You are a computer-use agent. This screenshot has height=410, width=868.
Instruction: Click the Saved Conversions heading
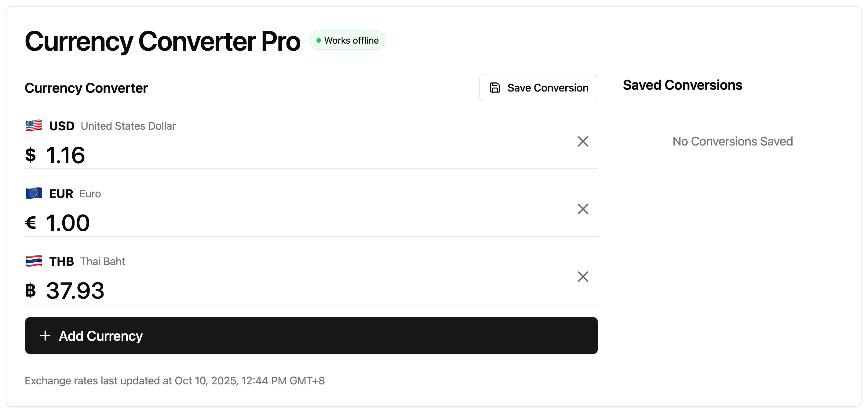(682, 85)
